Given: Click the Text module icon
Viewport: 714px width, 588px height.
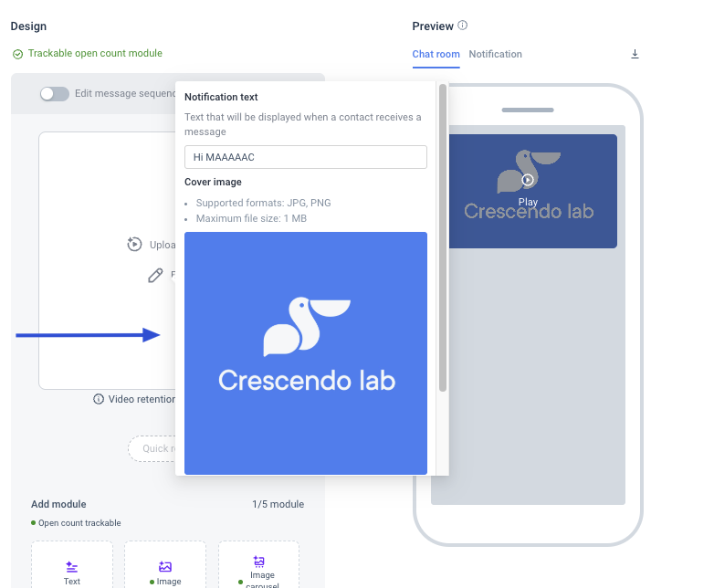Looking at the screenshot, I should (x=71, y=567).
